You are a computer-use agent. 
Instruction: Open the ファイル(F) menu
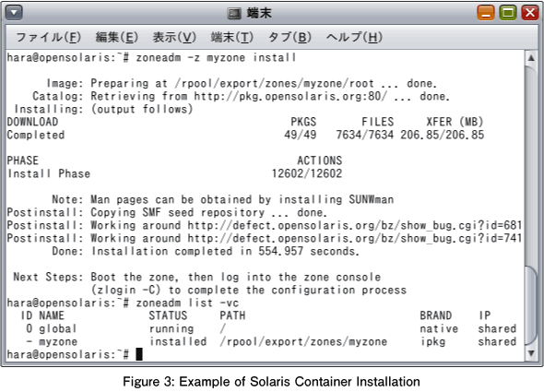(x=48, y=37)
